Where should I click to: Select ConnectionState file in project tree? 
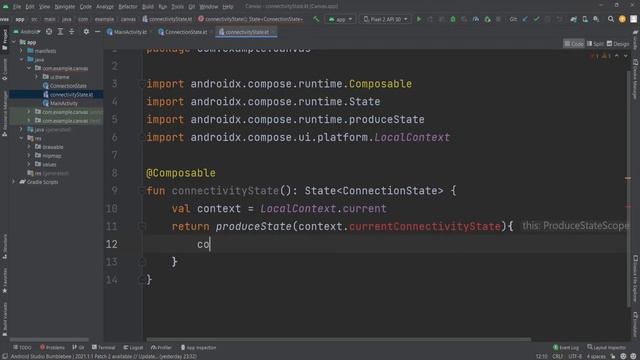[x=64, y=86]
